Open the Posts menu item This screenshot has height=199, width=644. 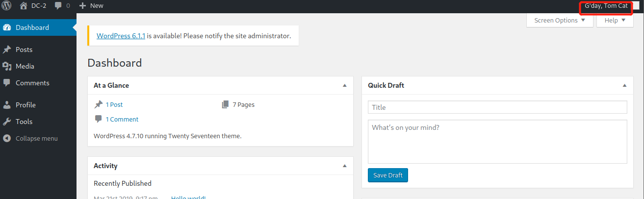(38, 50)
